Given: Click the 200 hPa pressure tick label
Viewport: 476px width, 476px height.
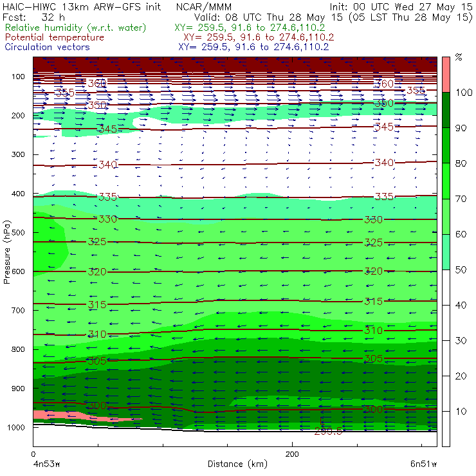Looking at the screenshot, I should (x=18, y=115).
